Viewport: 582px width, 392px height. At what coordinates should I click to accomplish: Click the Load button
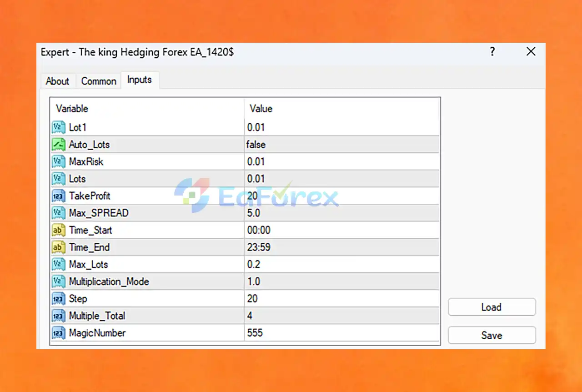point(492,307)
